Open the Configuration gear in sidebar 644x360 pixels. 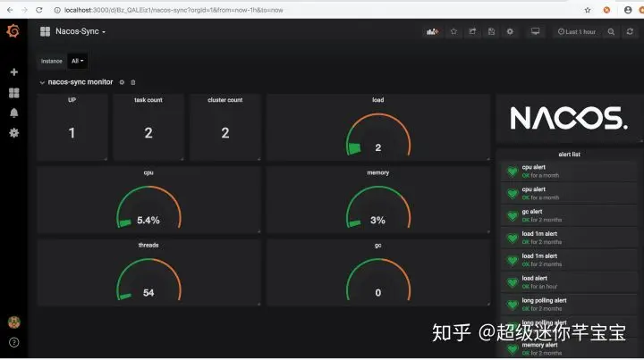click(x=14, y=133)
